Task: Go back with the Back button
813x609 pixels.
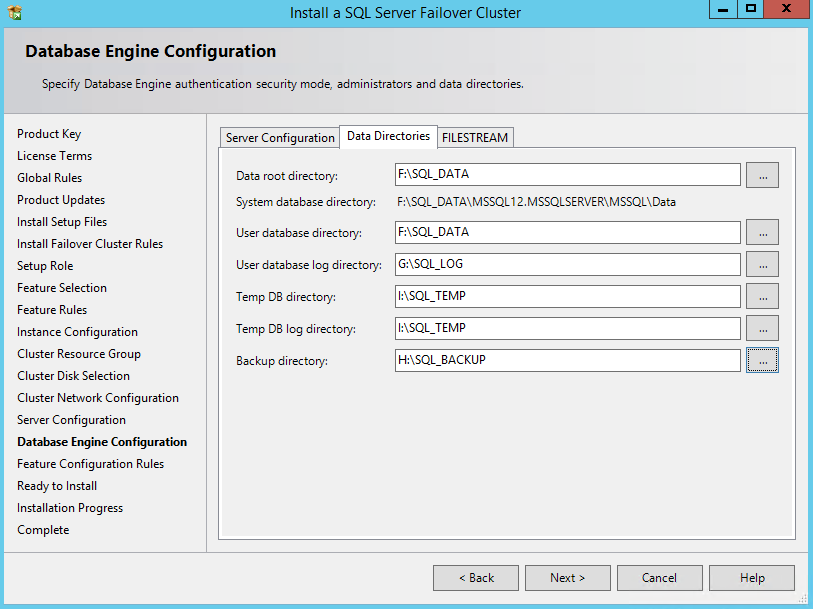Action: point(476,578)
